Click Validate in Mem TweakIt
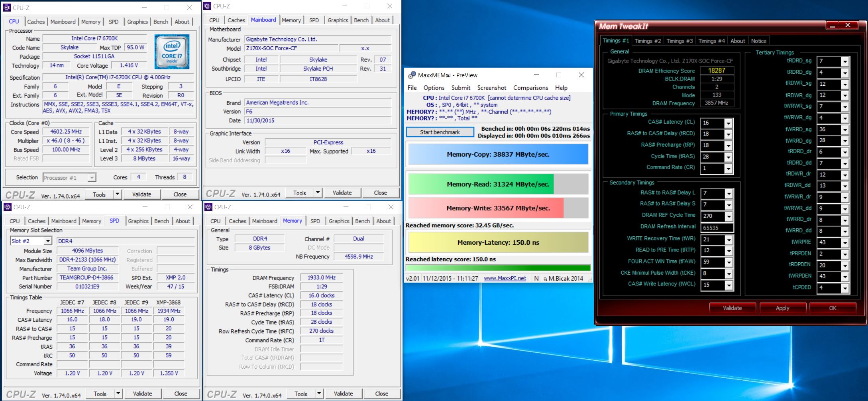The image size is (868, 401). tap(732, 308)
